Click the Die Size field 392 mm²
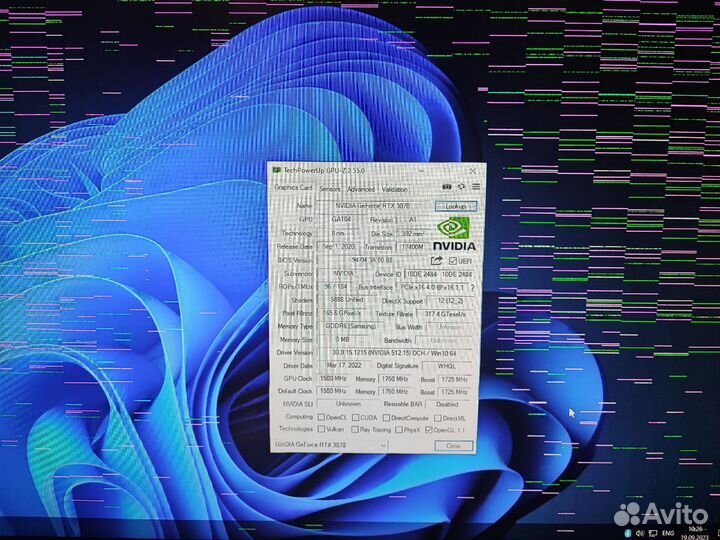The image size is (720, 540). (412, 234)
